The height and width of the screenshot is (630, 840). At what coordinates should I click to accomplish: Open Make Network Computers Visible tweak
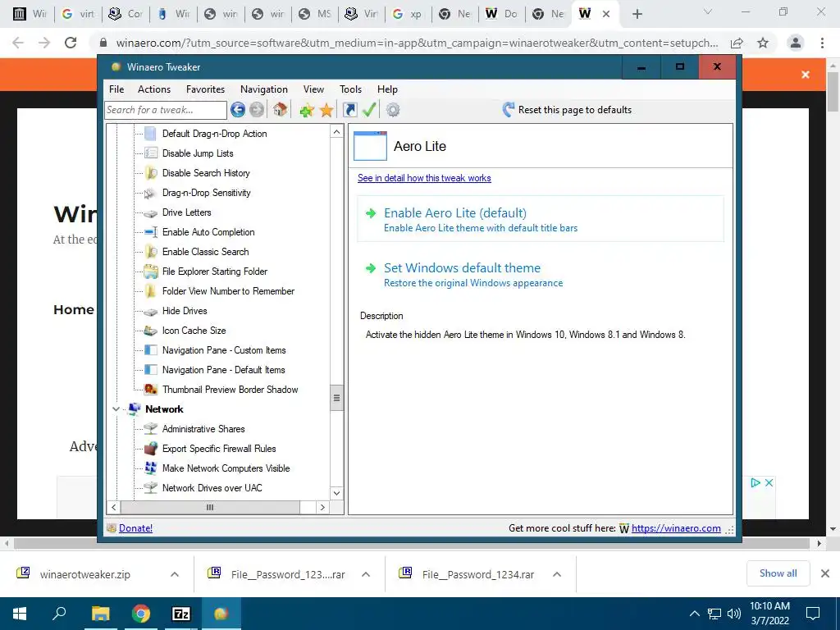click(x=226, y=468)
